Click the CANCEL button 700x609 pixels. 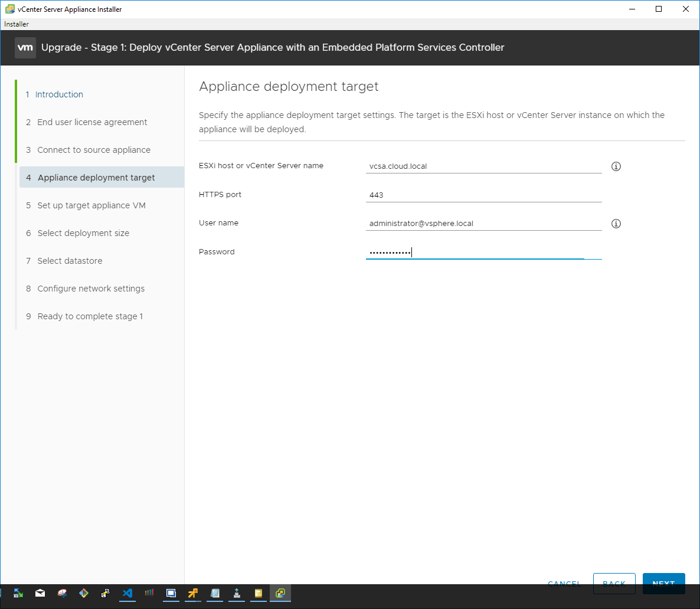(x=564, y=582)
